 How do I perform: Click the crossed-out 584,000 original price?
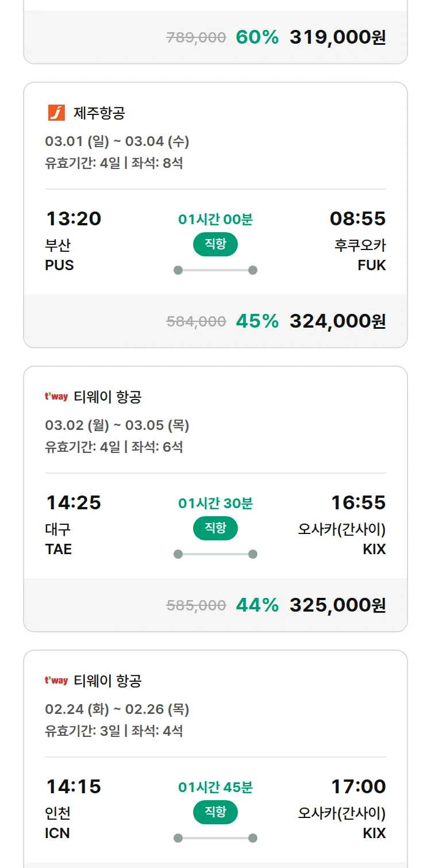(196, 321)
